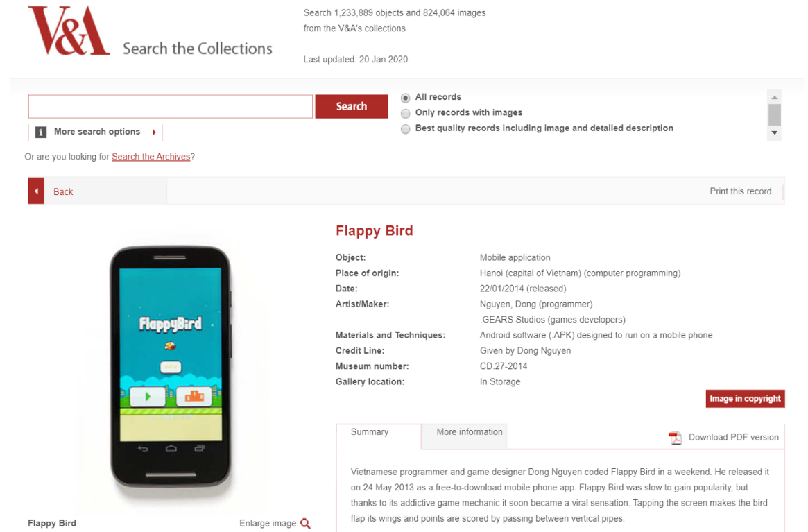Open the More information tab

pyautogui.click(x=469, y=432)
